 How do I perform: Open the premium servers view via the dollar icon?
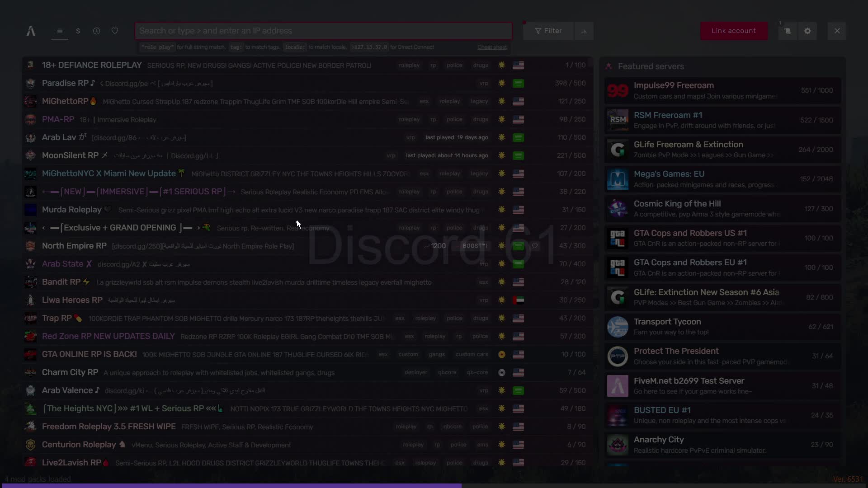pos(78,31)
